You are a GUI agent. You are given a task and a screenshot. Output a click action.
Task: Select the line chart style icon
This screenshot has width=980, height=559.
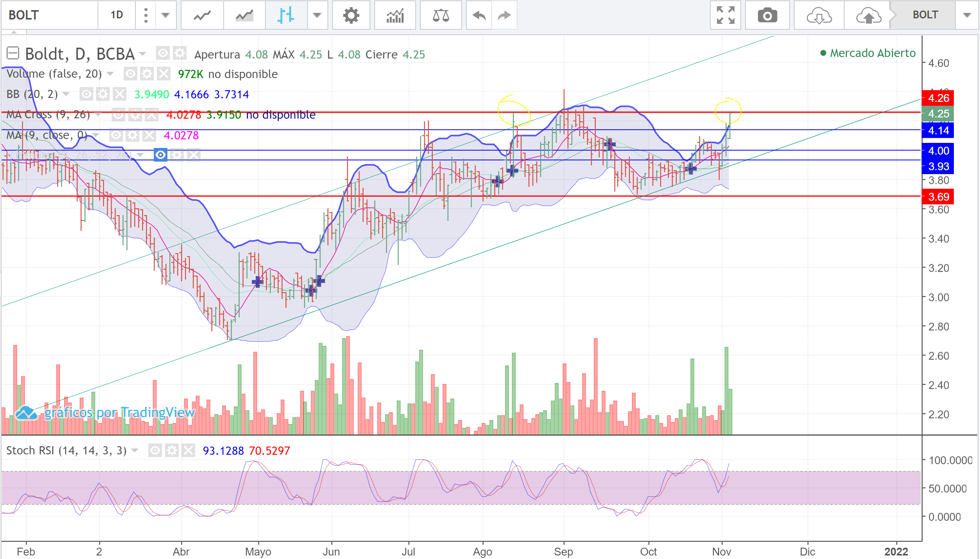tap(202, 15)
